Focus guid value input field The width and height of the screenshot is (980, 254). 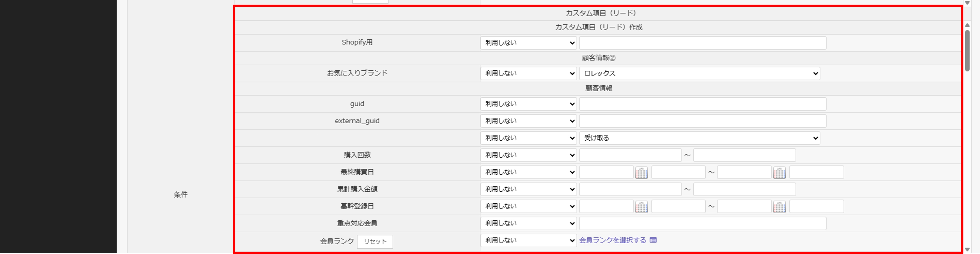[702, 104]
